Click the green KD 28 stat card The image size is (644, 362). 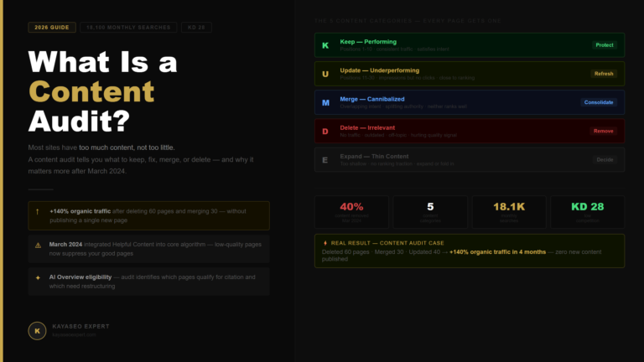tap(587, 212)
